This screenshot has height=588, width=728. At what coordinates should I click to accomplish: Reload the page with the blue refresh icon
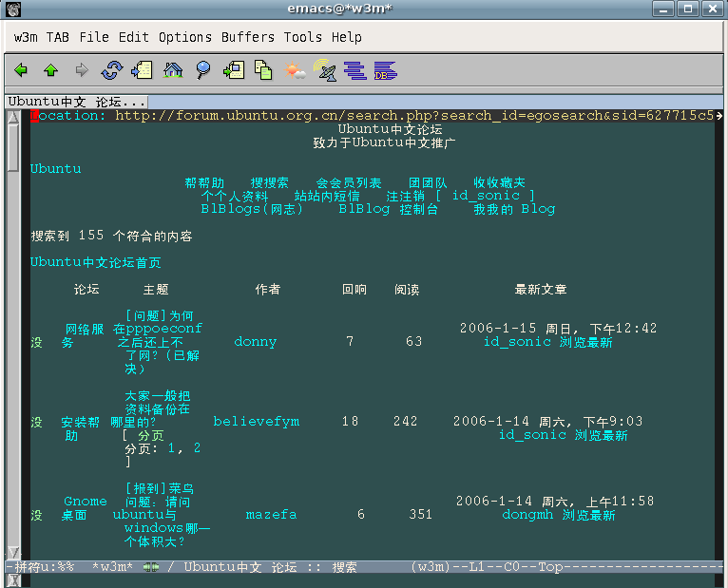(x=112, y=70)
